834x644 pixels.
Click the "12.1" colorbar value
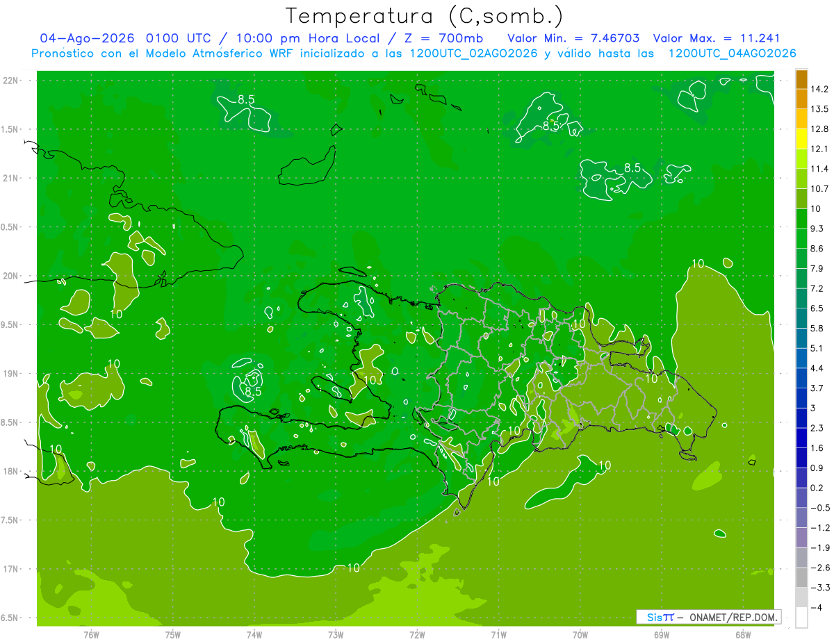pos(819,149)
